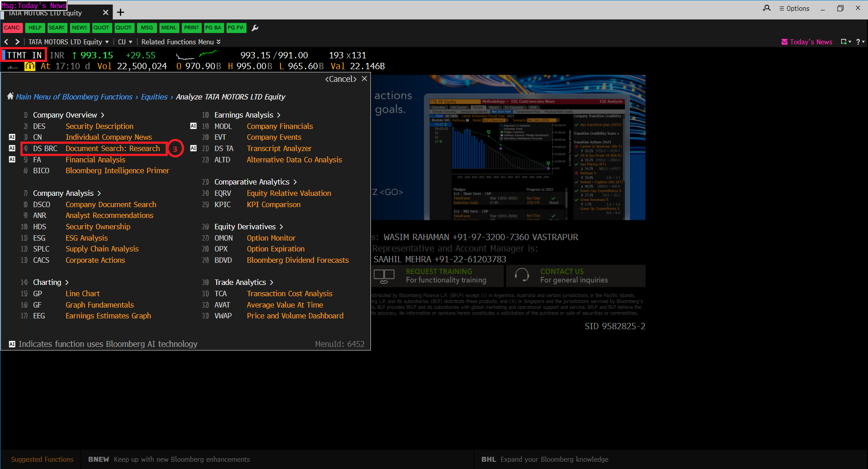This screenshot has height=469, width=868.
Task: Open the question mark help menu
Action: click(x=860, y=42)
